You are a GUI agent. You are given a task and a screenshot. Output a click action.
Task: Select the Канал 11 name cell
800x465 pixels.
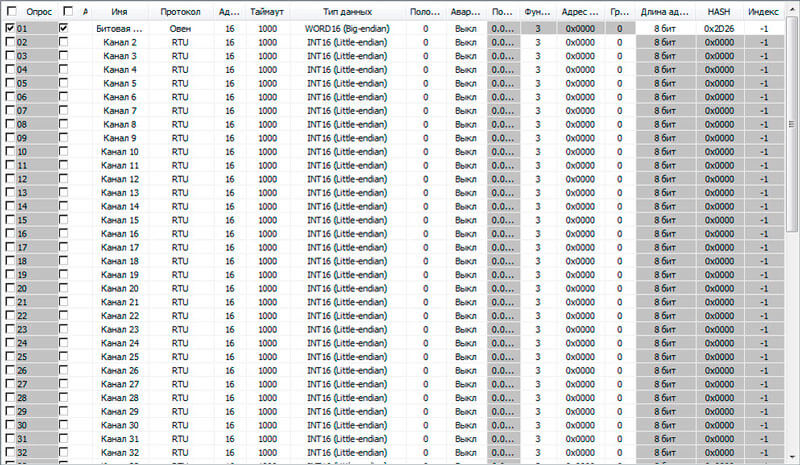point(119,165)
